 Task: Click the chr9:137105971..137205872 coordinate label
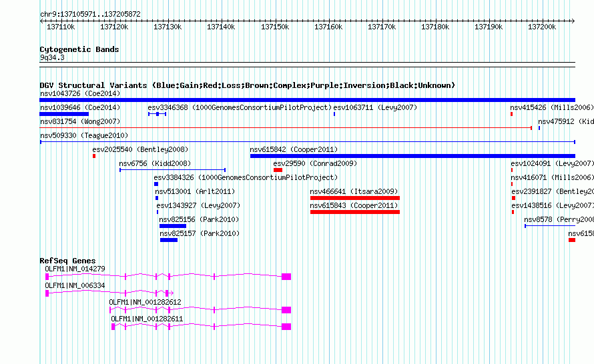point(90,14)
